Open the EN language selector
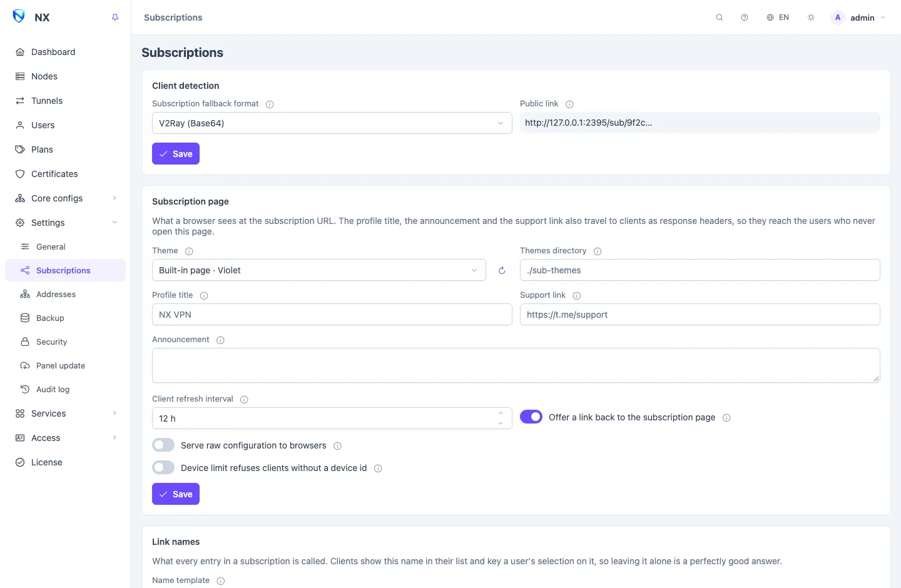 778,18
